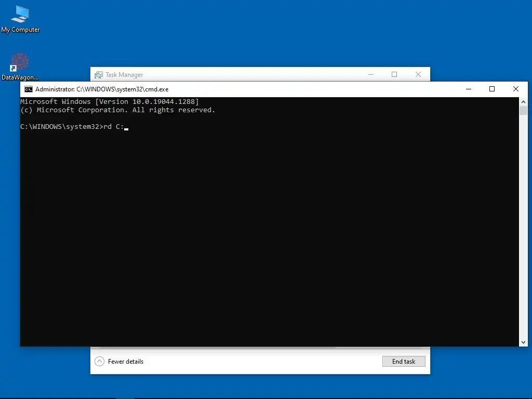Click the End task button

pyautogui.click(x=404, y=362)
